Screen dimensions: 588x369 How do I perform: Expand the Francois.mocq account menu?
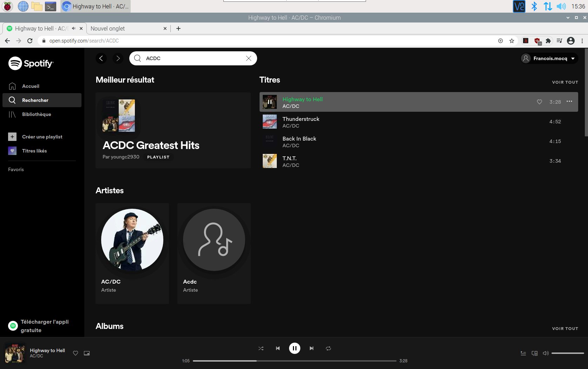pyautogui.click(x=549, y=58)
